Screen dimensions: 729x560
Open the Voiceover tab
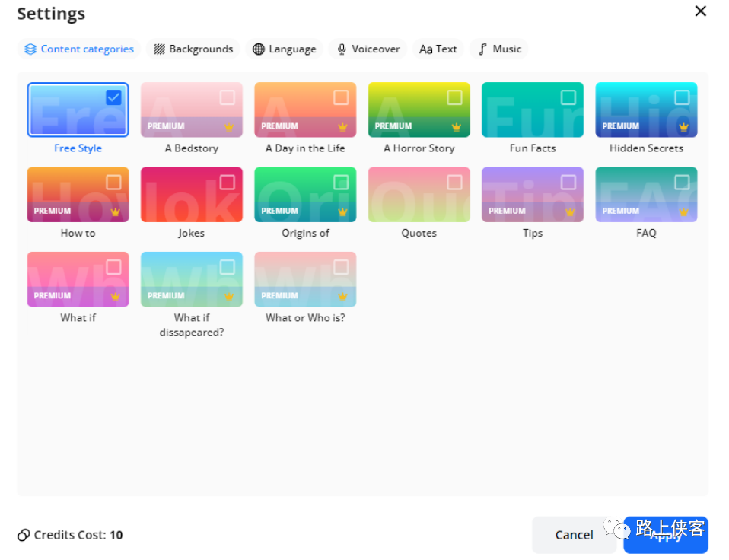(x=368, y=49)
